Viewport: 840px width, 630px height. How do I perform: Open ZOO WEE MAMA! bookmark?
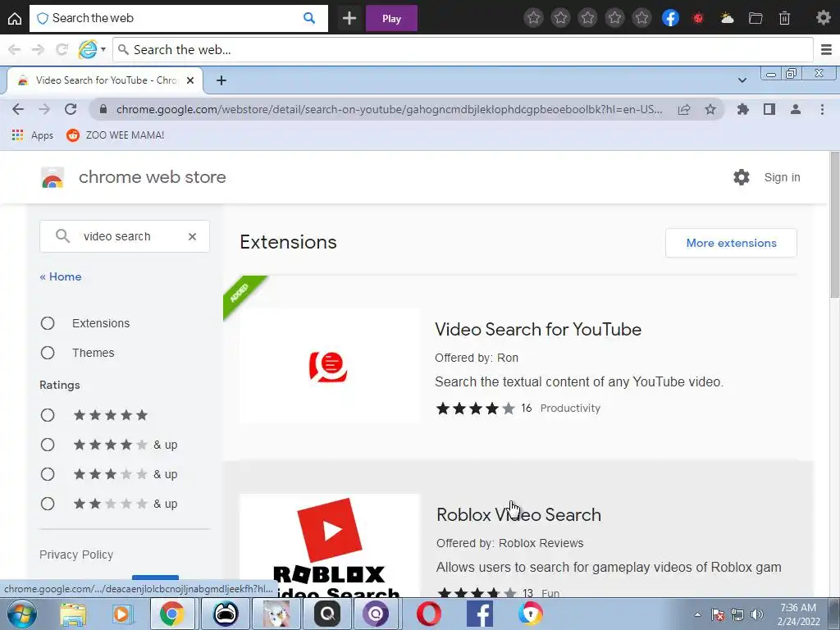click(115, 135)
